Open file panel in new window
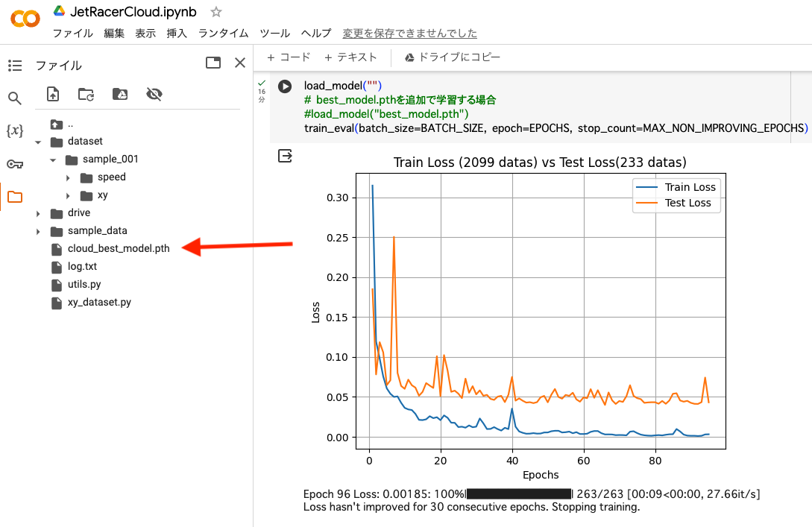This screenshot has height=527, width=812. pyautogui.click(x=213, y=63)
